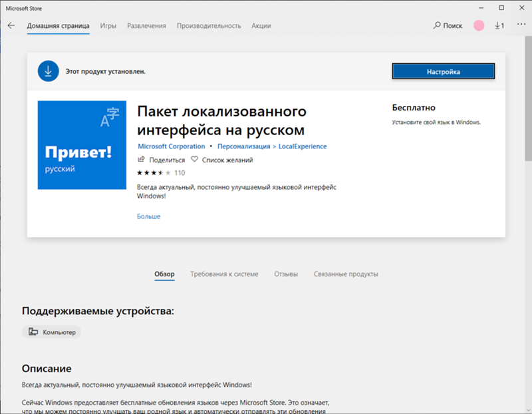
Task: Open Microsoft Corporation publisher link
Action: (172, 146)
